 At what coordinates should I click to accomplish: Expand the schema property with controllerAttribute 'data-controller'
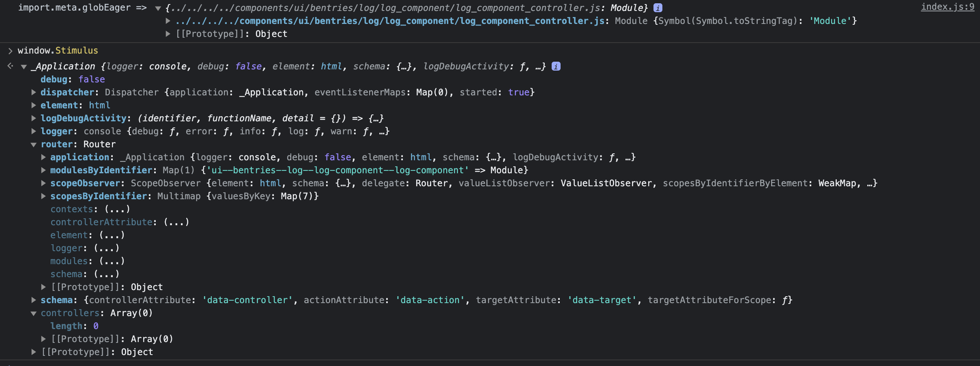coord(34,300)
